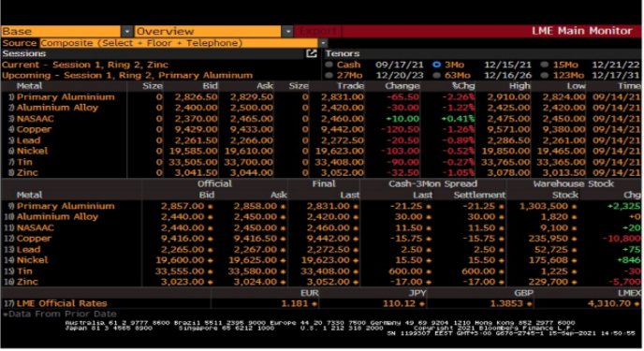Select the 3Mo tenor radio button
The width and height of the screenshot is (644, 351).
point(436,65)
